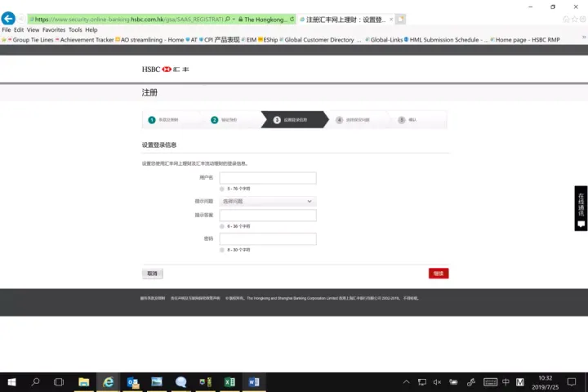Open the 选择问题 hint question dropdown
Image resolution: width=588 pixels, height=392 pixels.
click(x=268, y=202)
